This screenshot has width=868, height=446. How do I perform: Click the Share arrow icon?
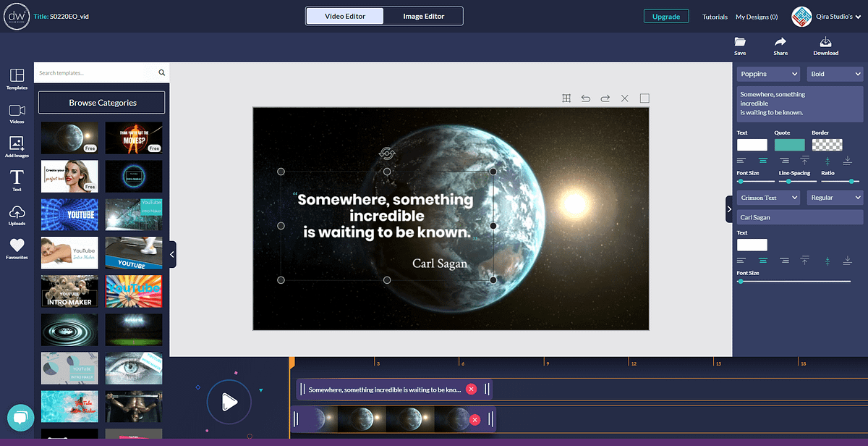pos(780,43)
